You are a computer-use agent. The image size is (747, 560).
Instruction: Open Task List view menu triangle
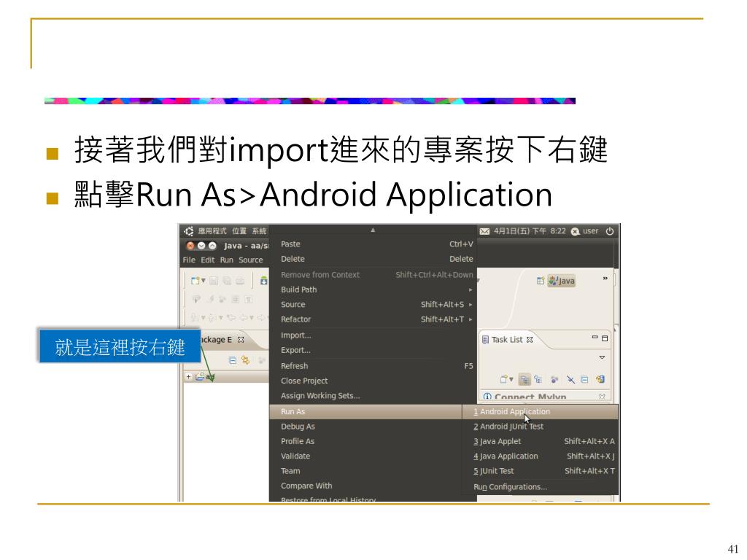602,357
